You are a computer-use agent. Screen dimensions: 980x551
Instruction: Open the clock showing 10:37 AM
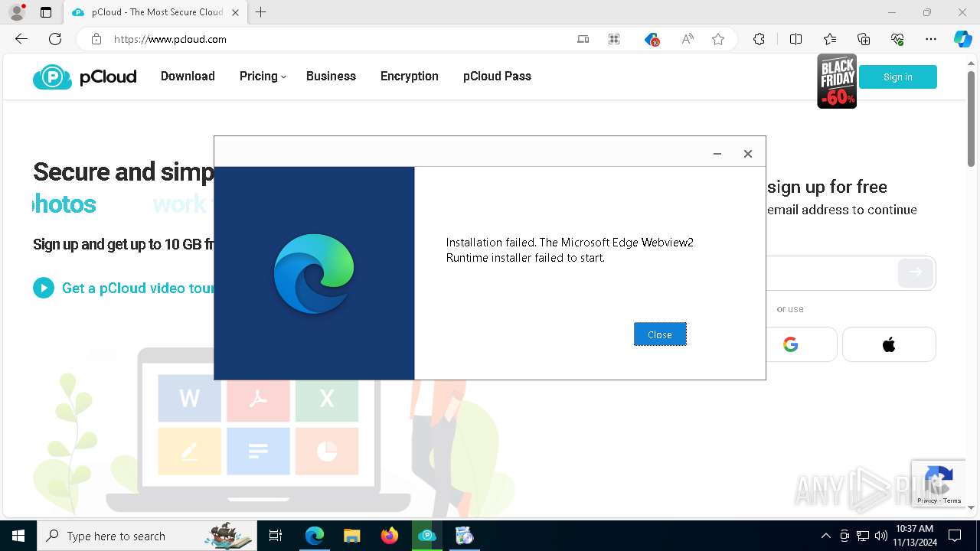915,536
